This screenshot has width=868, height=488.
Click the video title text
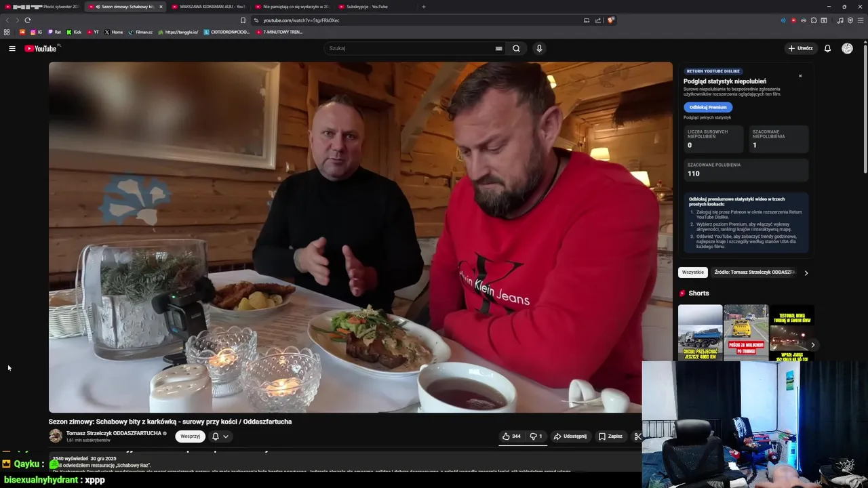[x=170, y=422]
